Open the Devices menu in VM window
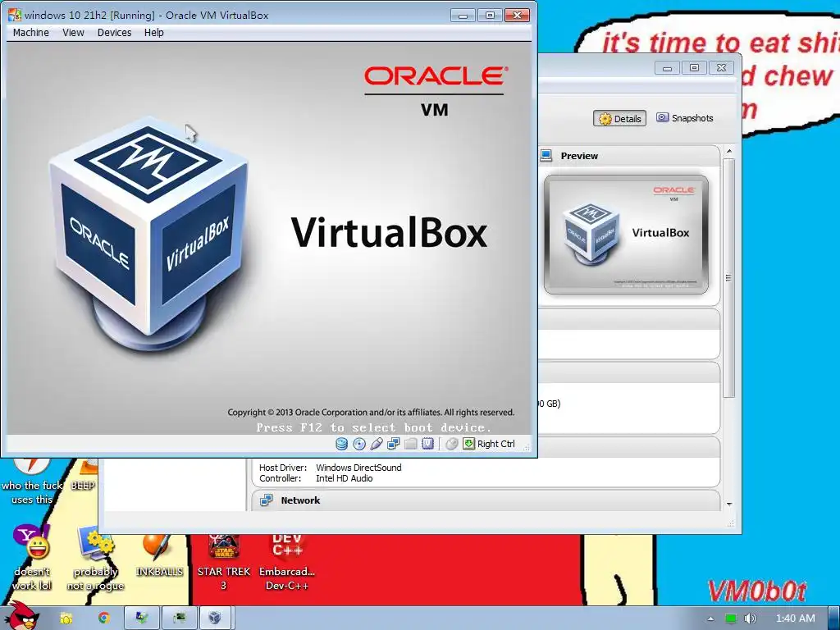Screen dimensions: 840x630 (114, 33)
